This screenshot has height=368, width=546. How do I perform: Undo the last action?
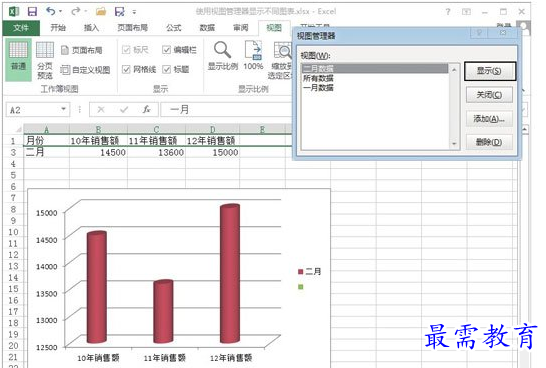click(51, 11)
